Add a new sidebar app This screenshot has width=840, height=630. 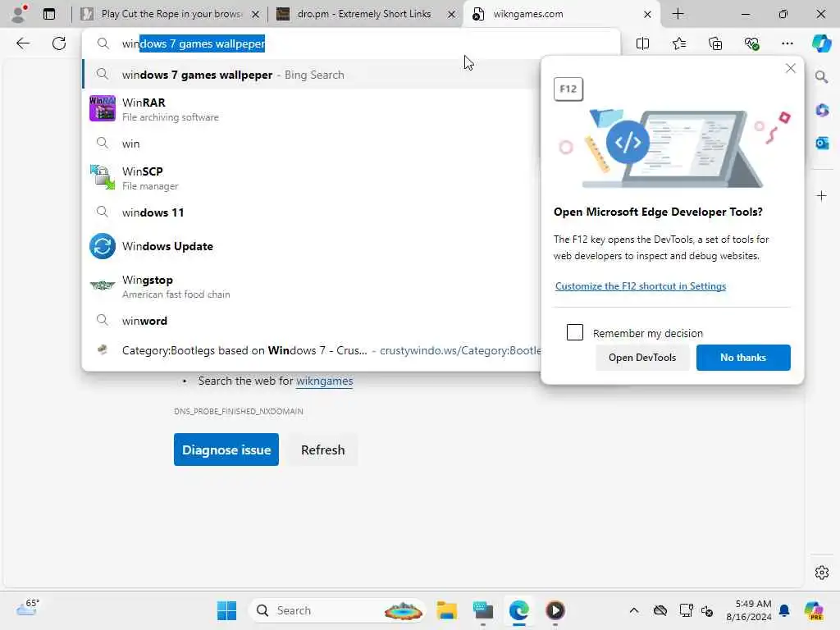[x=821, y=195]
